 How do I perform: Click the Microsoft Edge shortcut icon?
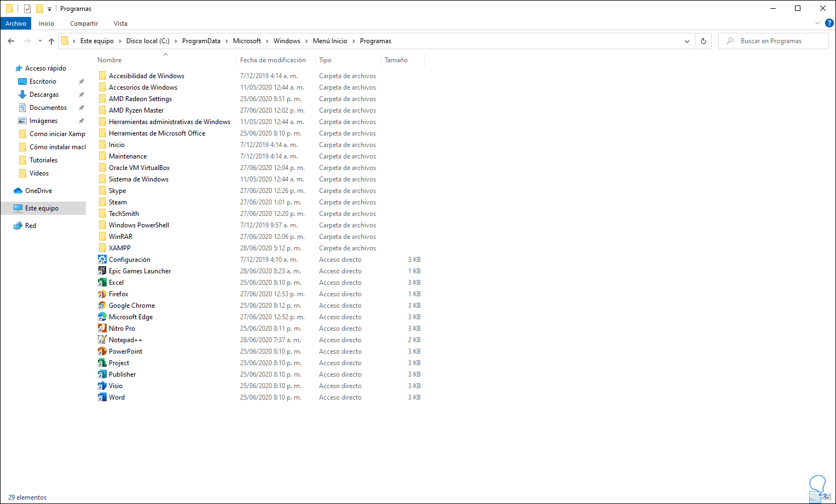click(102, 317)
